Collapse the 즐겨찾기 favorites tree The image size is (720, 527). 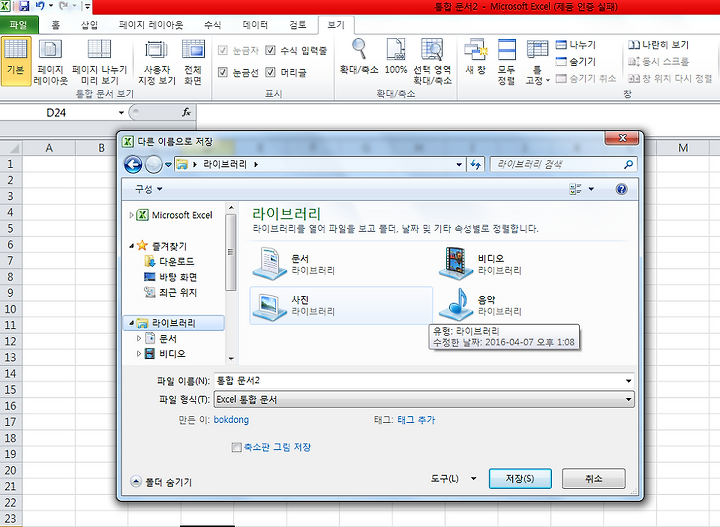pos(132,246)
